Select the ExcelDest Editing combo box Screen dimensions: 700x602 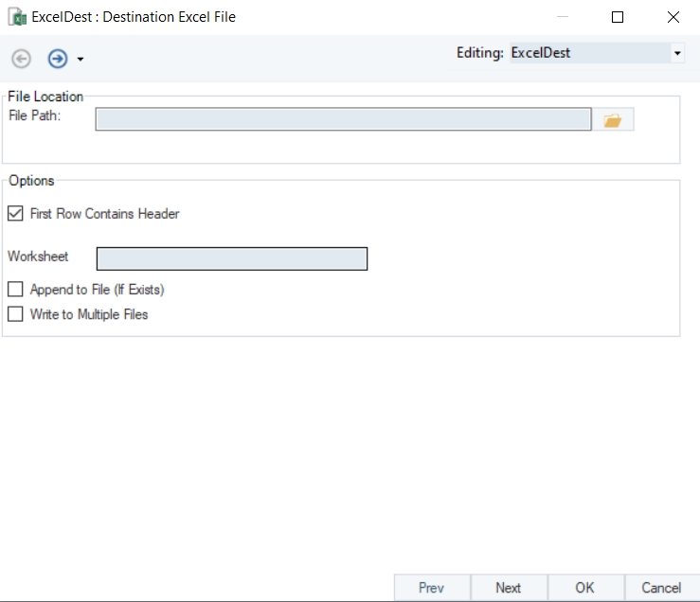tap(587, 54)
